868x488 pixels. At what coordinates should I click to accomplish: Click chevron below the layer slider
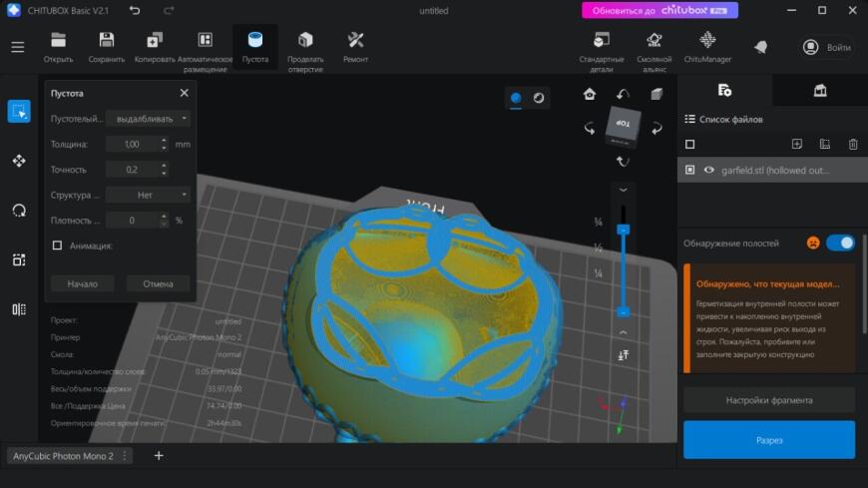pyautogui.click(x=624, y=332)
